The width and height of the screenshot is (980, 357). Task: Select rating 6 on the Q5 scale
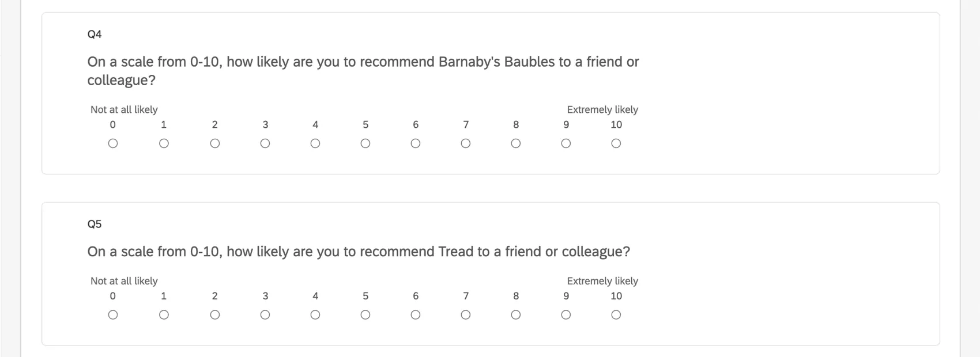coord(415,314)
